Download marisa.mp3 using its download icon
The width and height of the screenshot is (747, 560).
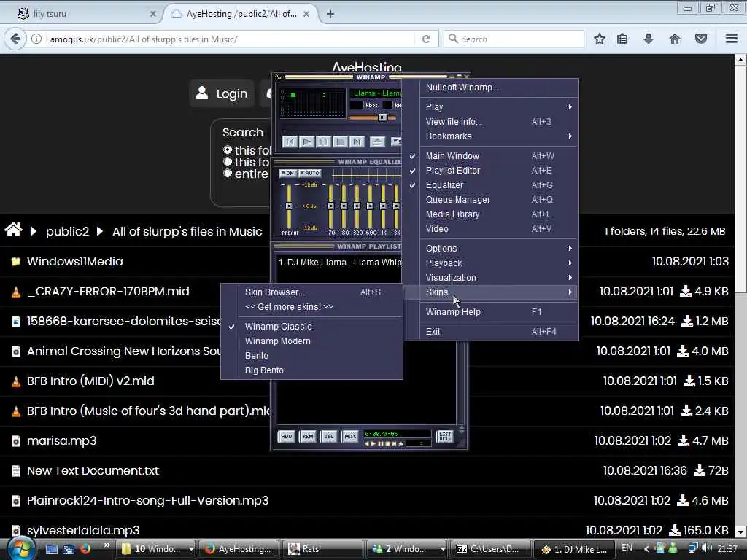(x=683, y=440)
